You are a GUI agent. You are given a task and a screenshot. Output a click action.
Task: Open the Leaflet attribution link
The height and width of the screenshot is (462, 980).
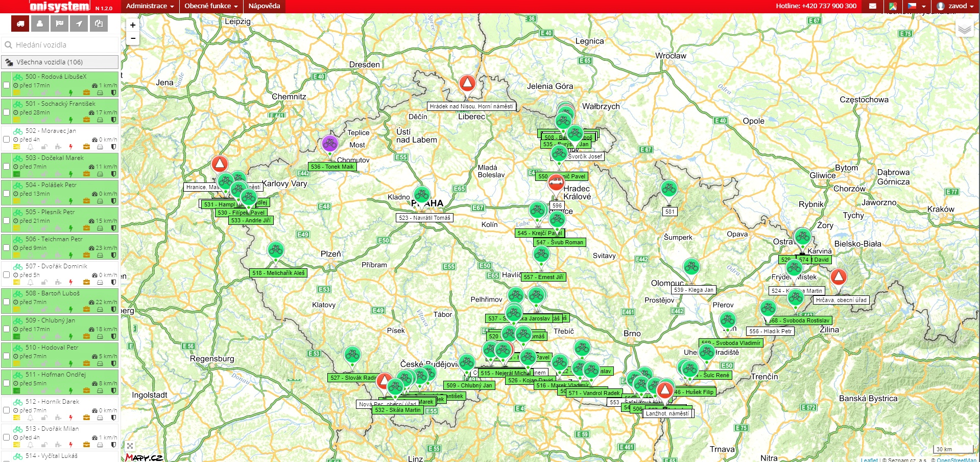tap(869, 460)
